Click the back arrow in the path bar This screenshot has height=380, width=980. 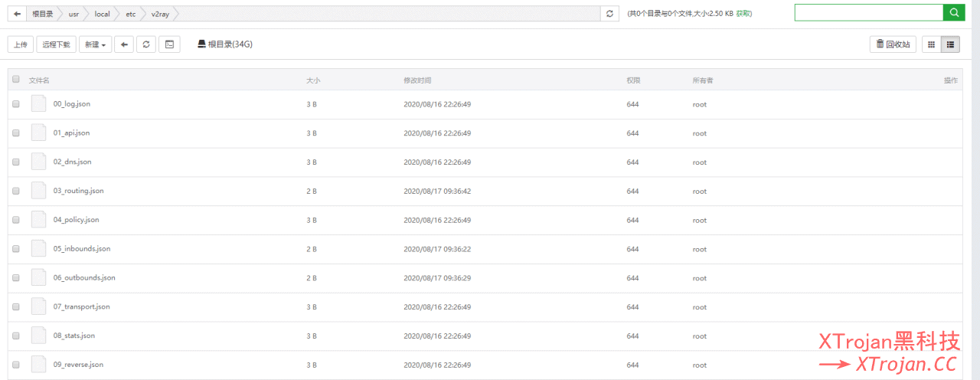pos(17,14)
